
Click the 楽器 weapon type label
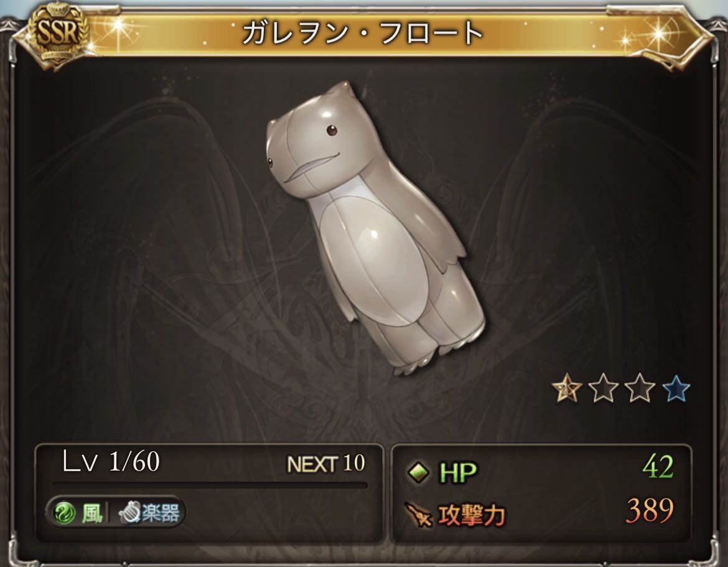pyautogui.click(x=161, y=513)
